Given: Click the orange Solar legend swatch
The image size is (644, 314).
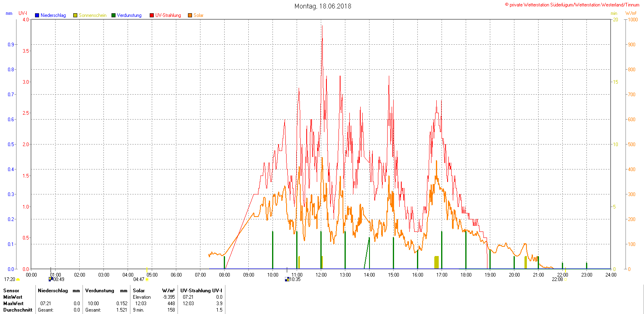Looking at the screenshot, I should click(x=190, y=15).
